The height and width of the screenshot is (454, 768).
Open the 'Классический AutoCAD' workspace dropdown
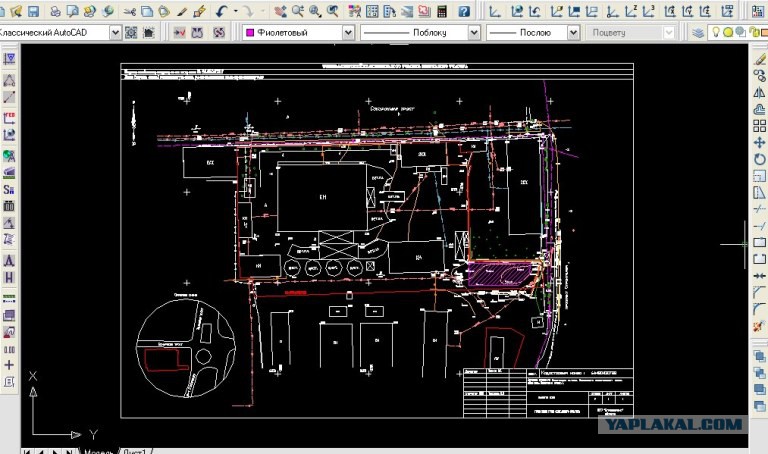tap(115, 33)
